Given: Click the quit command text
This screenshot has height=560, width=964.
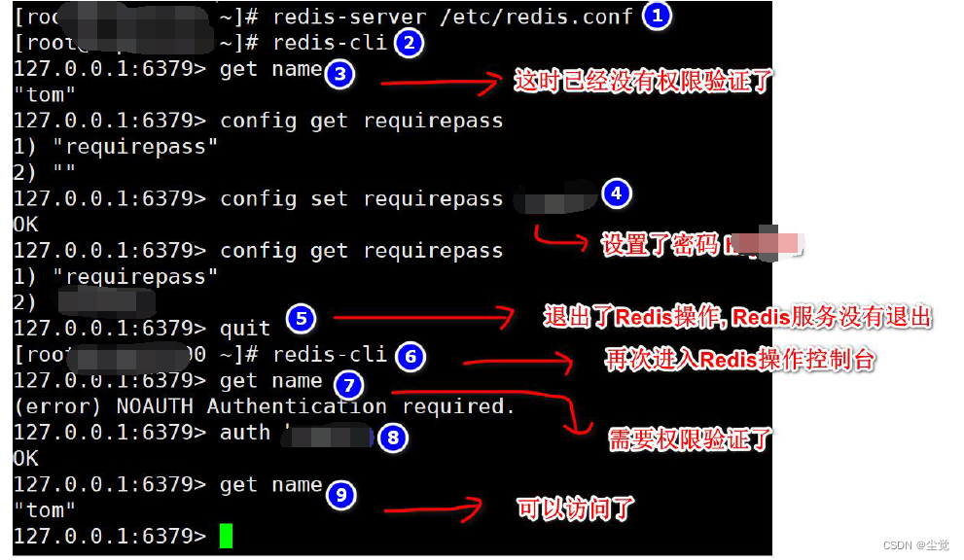Looking at the screenshot, I should 245,329.
